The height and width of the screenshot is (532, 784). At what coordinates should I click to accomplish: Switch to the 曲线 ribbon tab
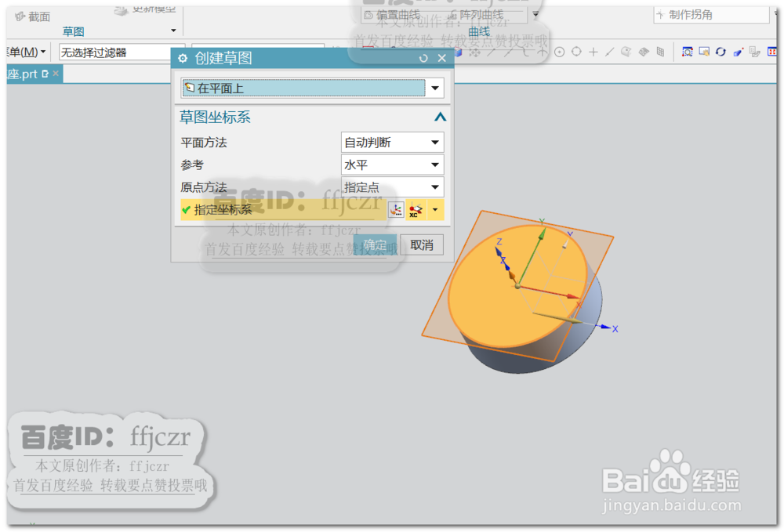[478, 31]
